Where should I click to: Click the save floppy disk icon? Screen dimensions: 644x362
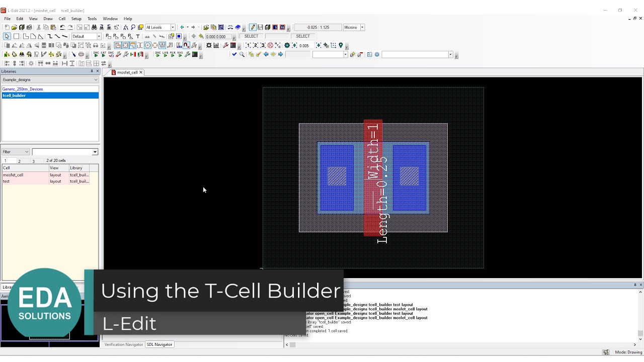pyautogui.click(x=260, y=27)
